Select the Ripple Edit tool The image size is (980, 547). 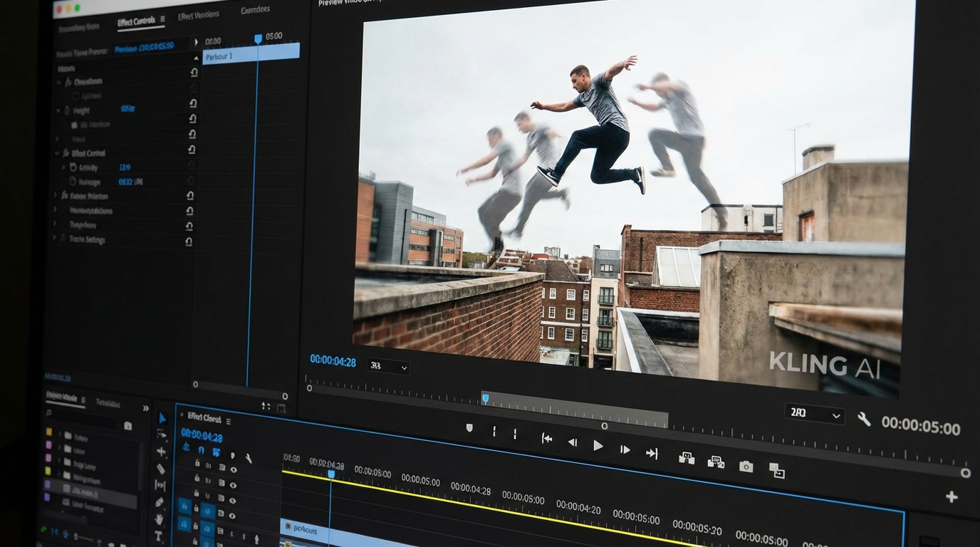tap(161, 452)
